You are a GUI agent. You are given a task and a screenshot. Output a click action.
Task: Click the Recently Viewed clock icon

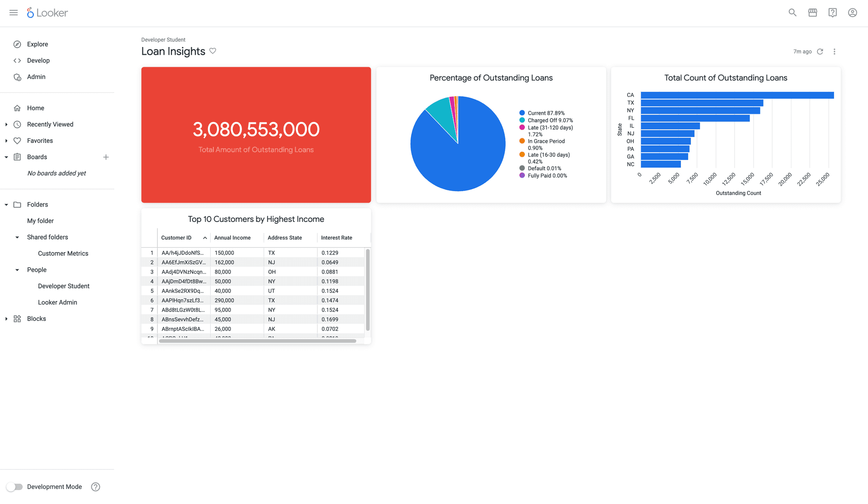point(17,124)
